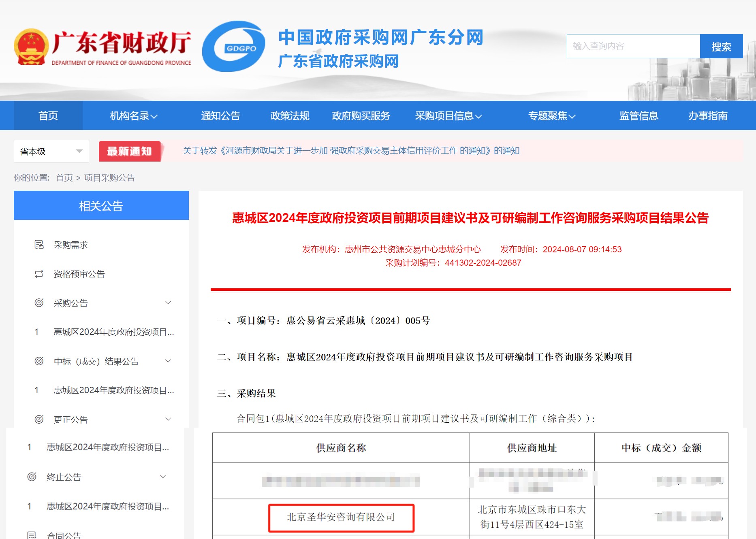Click the GDGPO blue circular logo

(234, 47)
